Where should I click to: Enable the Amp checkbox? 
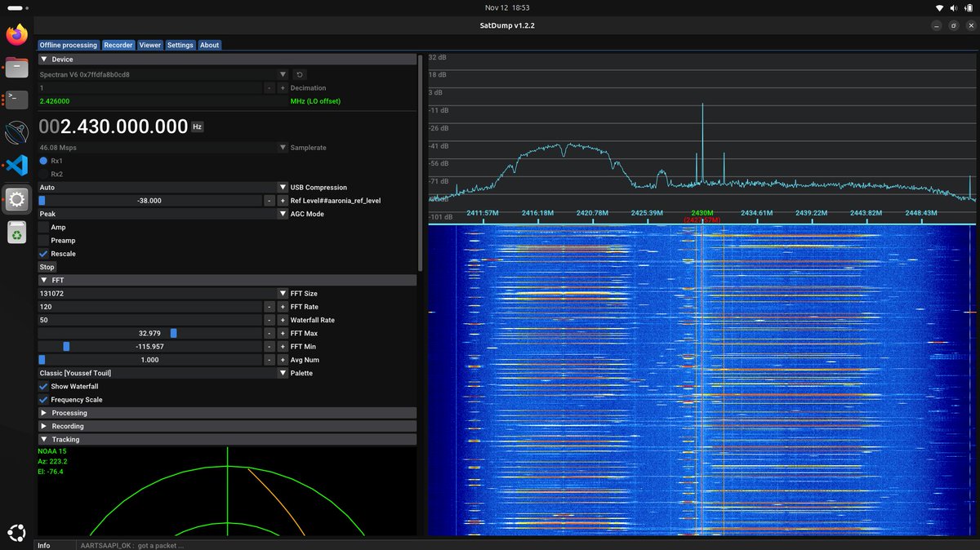point(43,227)
